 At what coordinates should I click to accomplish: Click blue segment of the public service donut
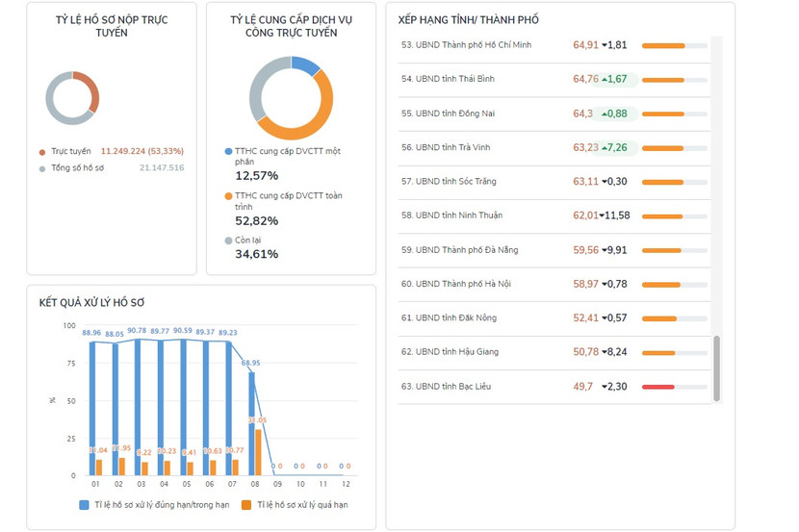point(306,65)
